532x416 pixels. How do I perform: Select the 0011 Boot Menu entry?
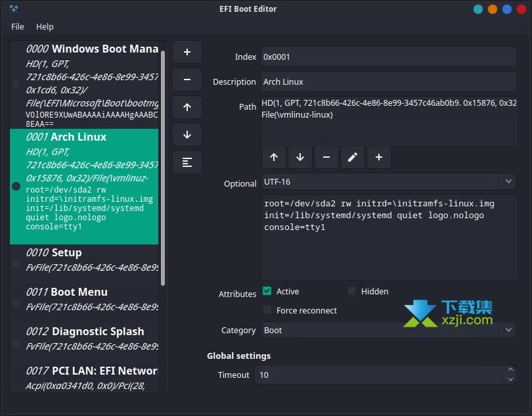84,303
